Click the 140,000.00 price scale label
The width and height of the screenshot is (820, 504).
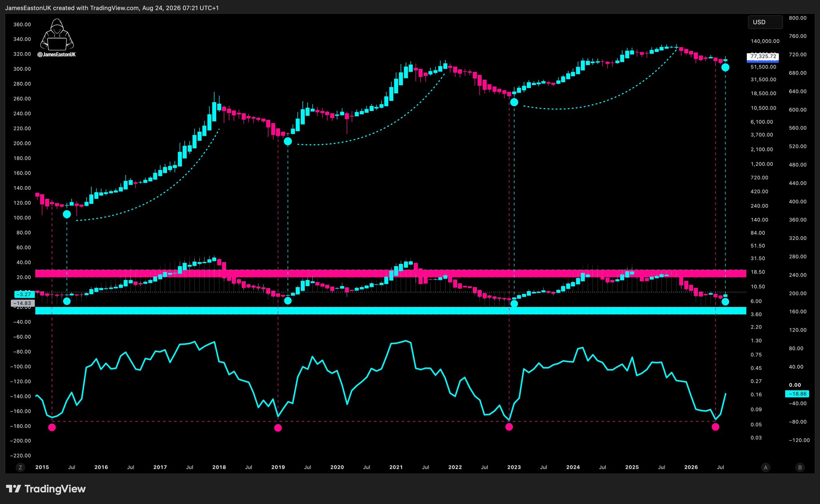tap(765, 41)
